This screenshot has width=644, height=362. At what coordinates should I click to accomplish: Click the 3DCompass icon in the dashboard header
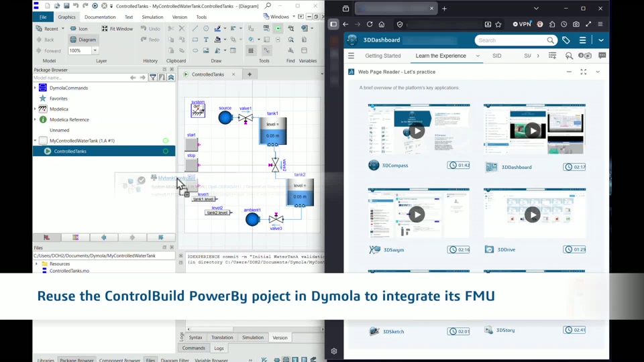[x=352, y=40]
